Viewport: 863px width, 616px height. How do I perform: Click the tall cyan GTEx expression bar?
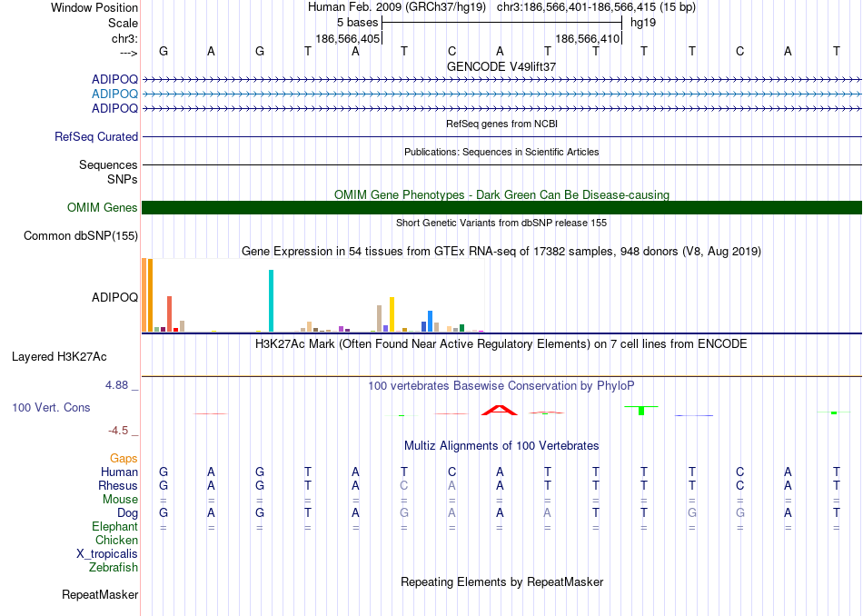(x=271, y=301)
